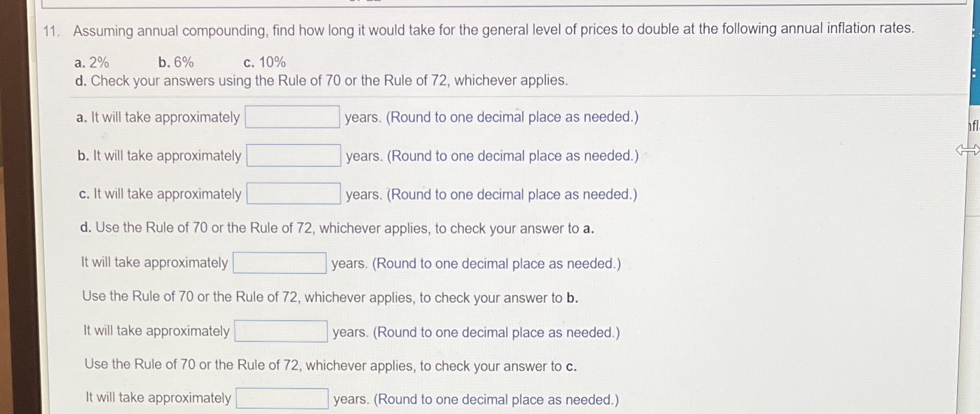Select the answer box for part c

point(294,192)
